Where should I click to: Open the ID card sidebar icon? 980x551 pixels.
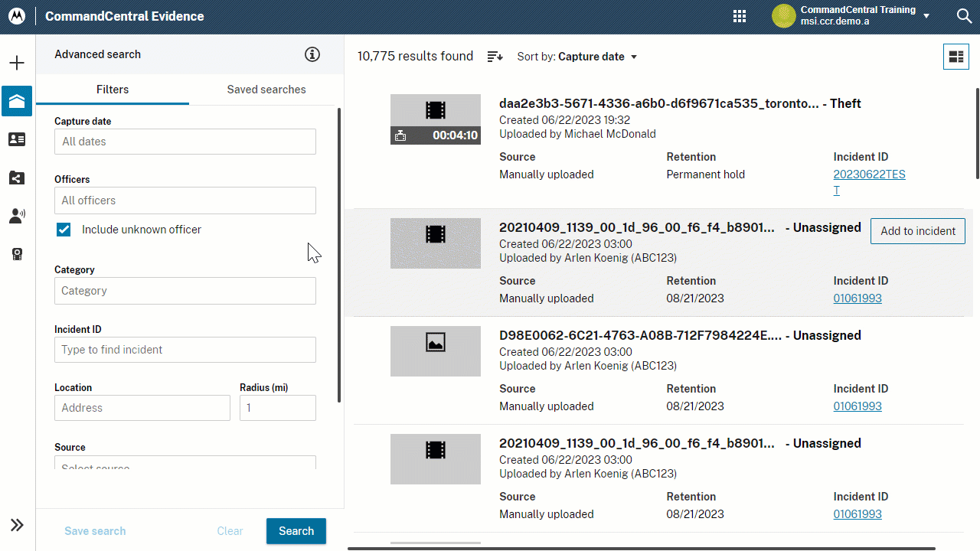(x=17, y=139)
